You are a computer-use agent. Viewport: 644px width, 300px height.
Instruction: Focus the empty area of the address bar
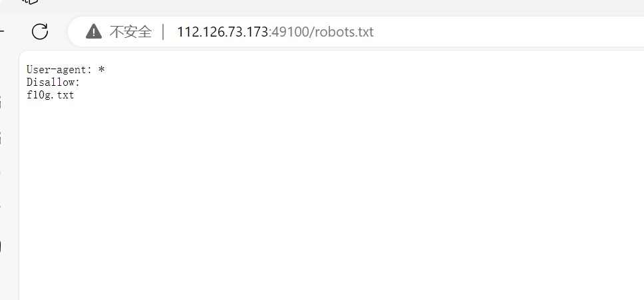pos(510,32)
